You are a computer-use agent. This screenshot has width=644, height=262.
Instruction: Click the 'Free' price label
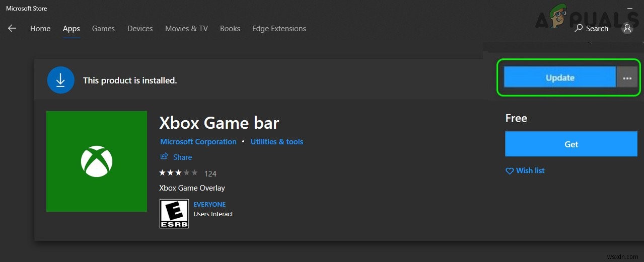pos(516,118)
